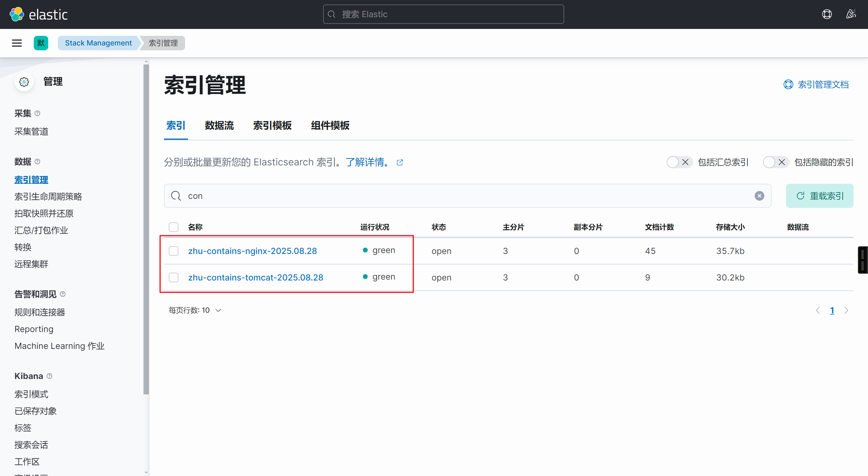Viewport: 868px width, 476px height.
Task: Click the Elastic logo
Action: tap(38, 14)
